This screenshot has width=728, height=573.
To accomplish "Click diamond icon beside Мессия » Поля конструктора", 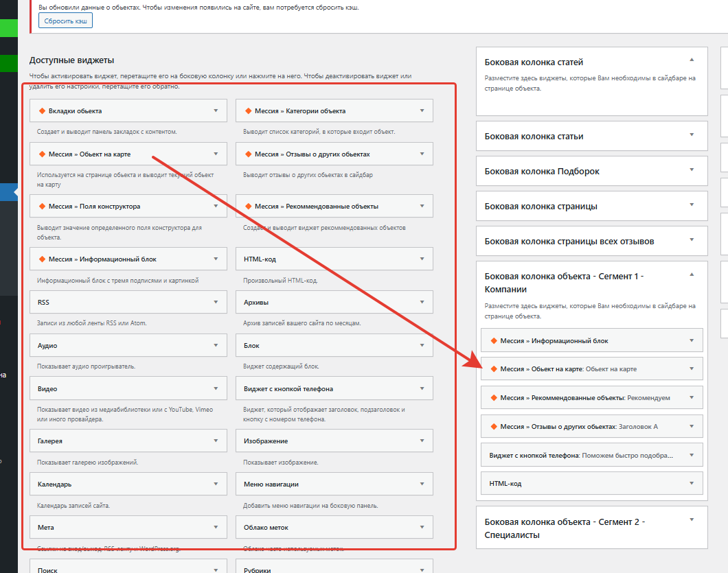I will point(42,206).
